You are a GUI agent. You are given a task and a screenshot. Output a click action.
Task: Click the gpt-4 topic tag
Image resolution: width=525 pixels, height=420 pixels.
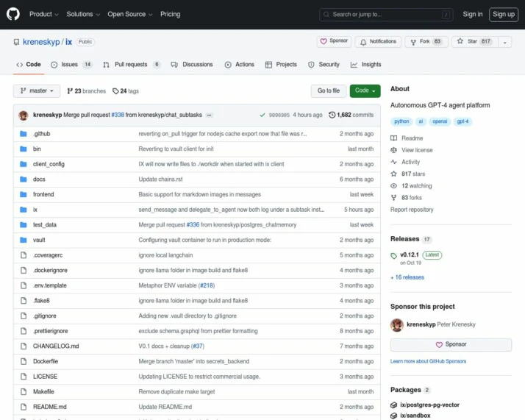pyautogui.click(x=463, y=121)
